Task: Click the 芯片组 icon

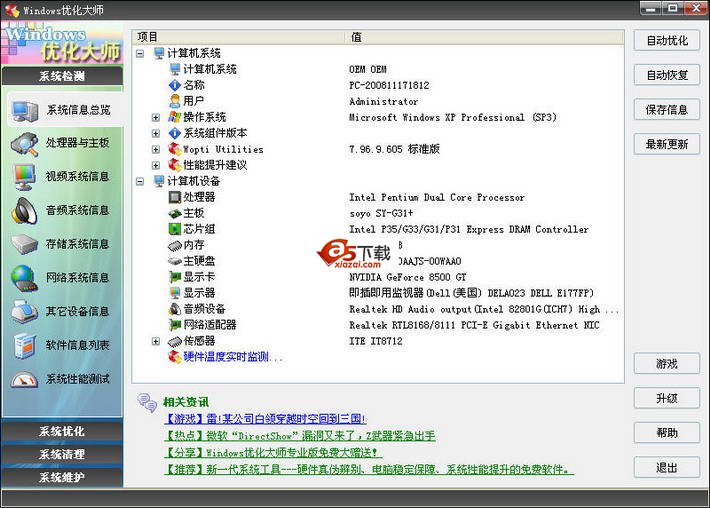Action: pyautogui.click(x=174, y=229)
